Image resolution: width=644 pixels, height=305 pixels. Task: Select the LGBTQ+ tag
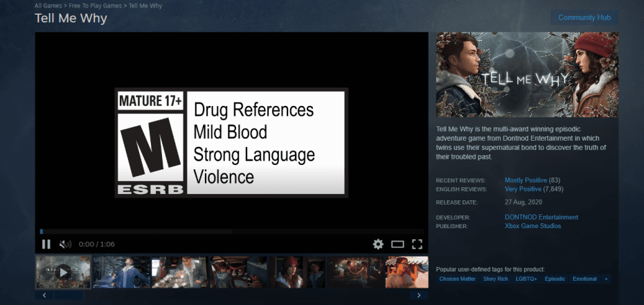[x=526, y=279]
